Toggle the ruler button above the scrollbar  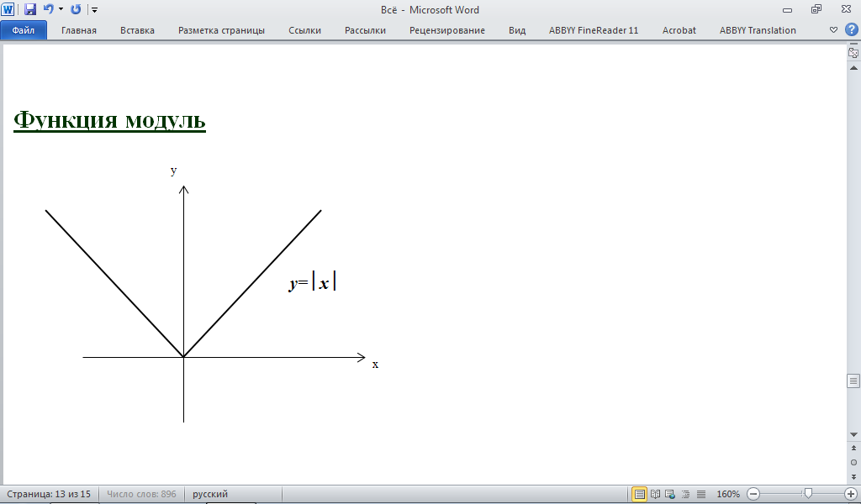pos(853,53)
